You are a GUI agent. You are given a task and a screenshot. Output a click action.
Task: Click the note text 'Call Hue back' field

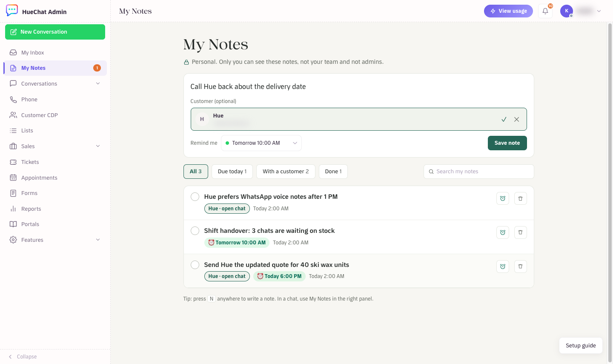pos(359,86)
